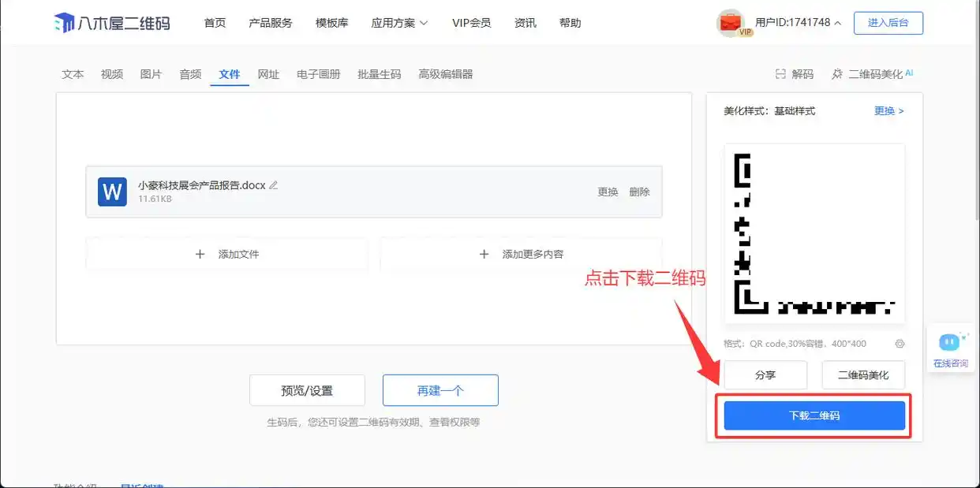
Task: Expand the 应用方案 dropdown menu
Action: click(399, 23)
